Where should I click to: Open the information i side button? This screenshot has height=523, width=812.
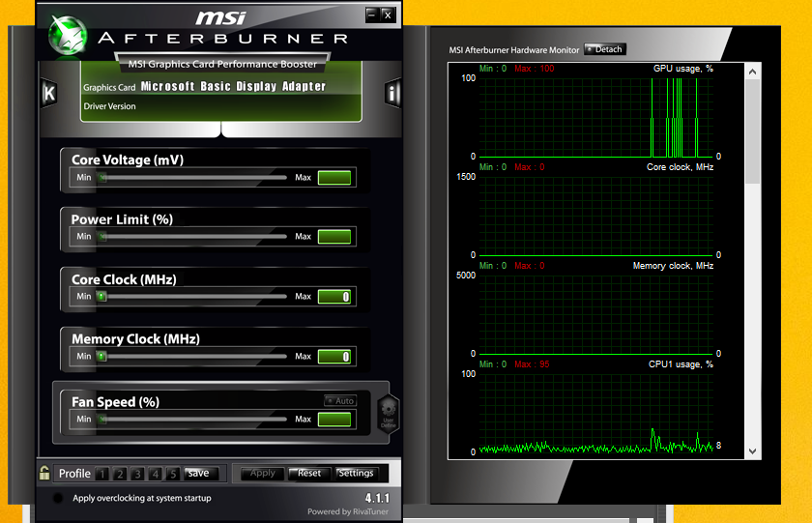tap(392, 94)
